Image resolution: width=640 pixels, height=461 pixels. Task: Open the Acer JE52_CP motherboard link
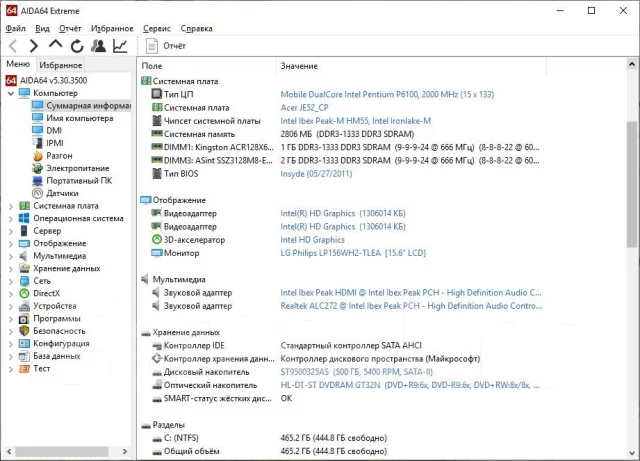tap(304, 107)
